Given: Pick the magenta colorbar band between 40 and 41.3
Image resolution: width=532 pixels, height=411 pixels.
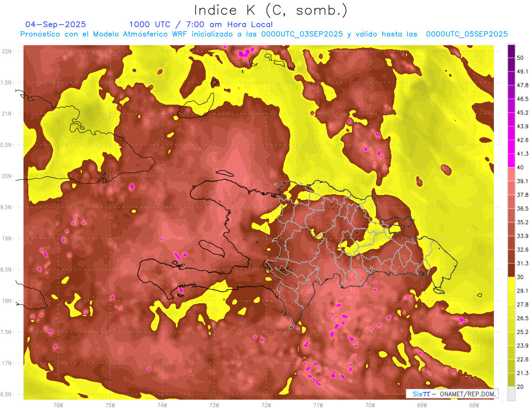Looking at the screenshot, I should point(511,160).
